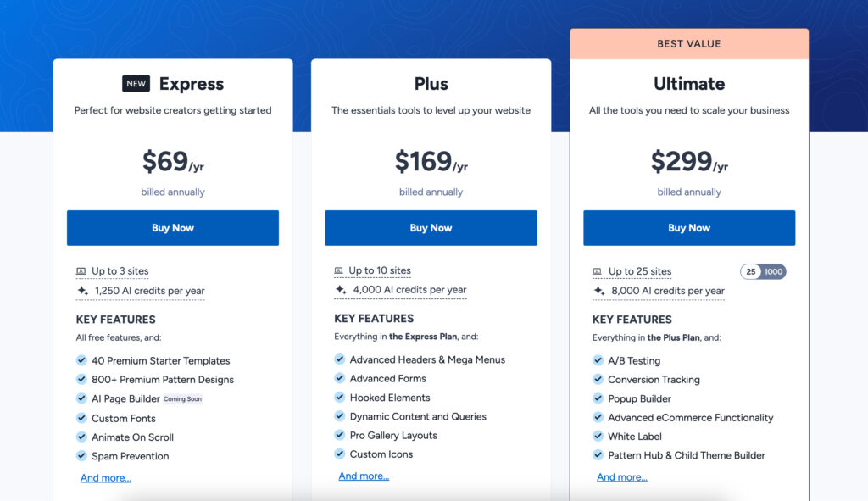The height and width of the screenshot is (501, 868).
Task: Click the sparkle icon beside 8,000 AI credits
Action: point(598,291)
